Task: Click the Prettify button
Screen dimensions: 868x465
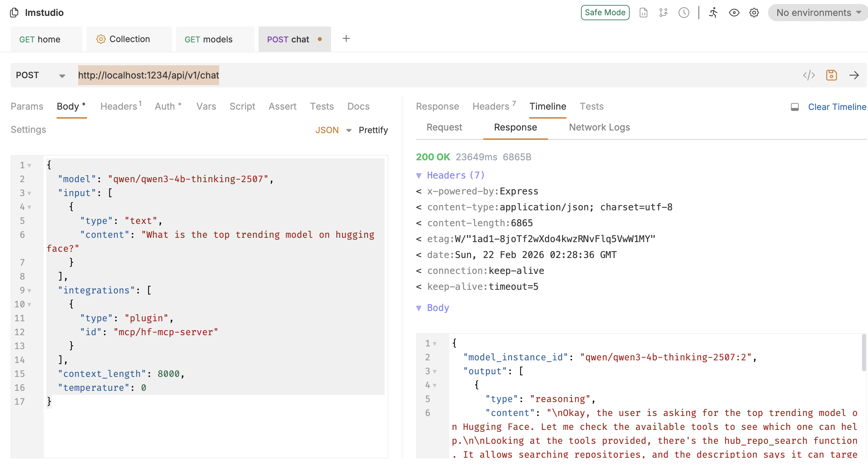Action: [373, 130]
